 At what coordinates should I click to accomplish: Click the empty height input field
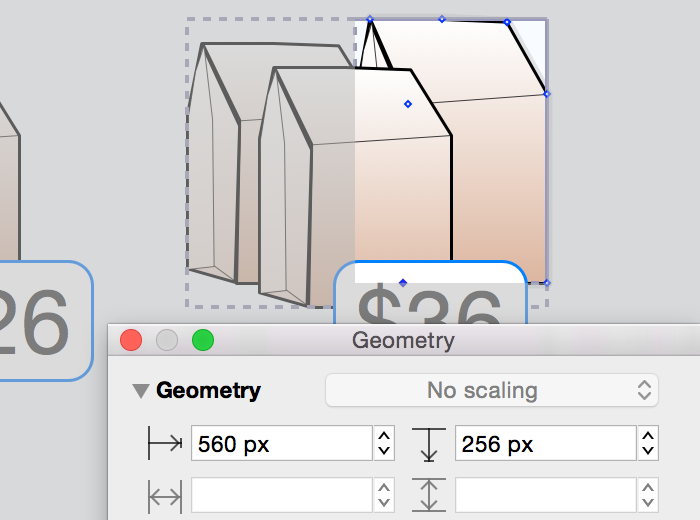(x=545, y=494)
